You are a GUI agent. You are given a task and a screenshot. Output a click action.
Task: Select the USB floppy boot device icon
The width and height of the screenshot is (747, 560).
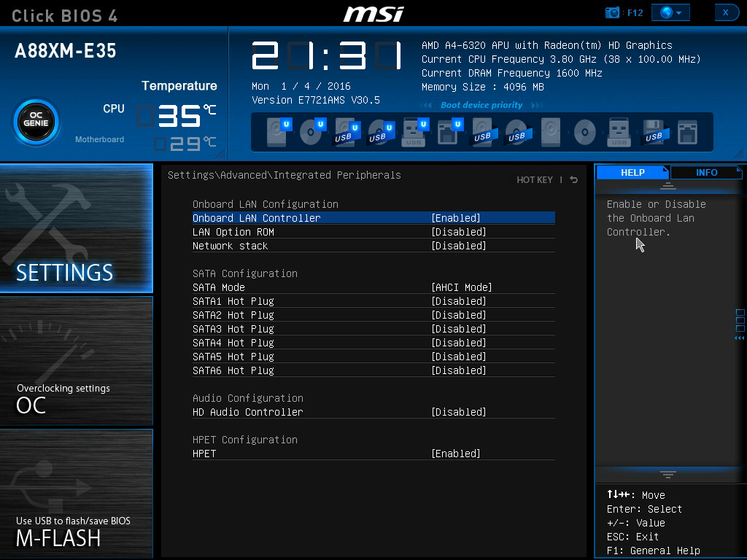[x=656, y=132]
